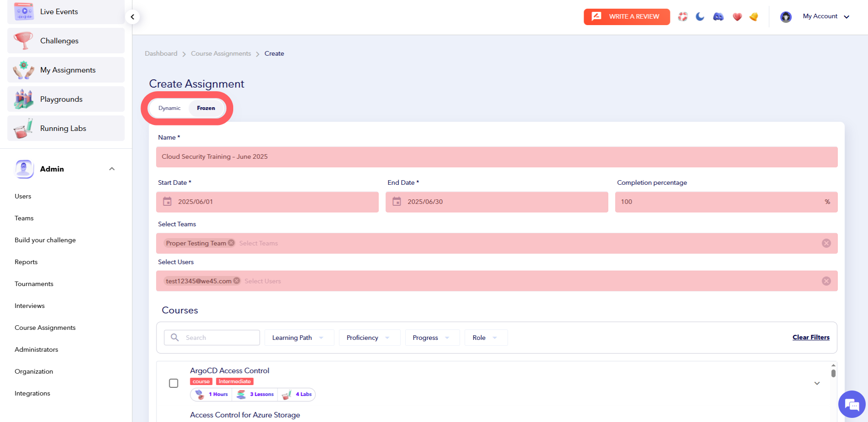Screen dimensions: 868x422
Task: Open notifications with the bell icon
Action: [754, 17]
